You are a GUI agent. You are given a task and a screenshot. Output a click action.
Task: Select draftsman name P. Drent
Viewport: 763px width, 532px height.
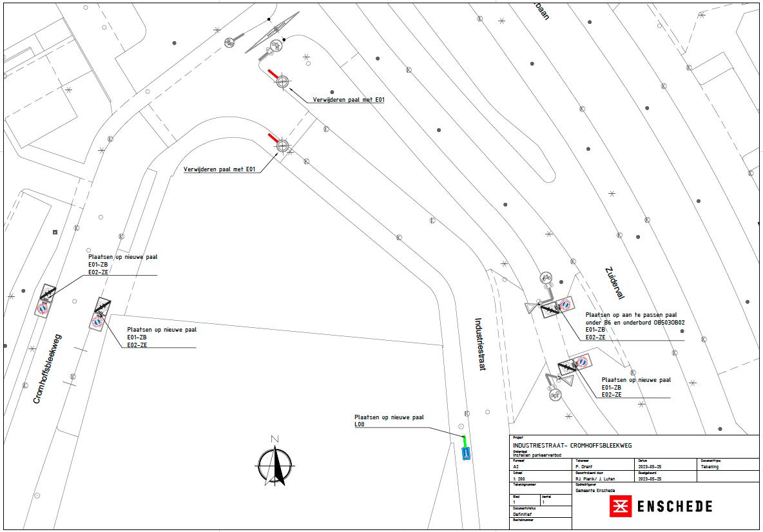click(584, 467)
